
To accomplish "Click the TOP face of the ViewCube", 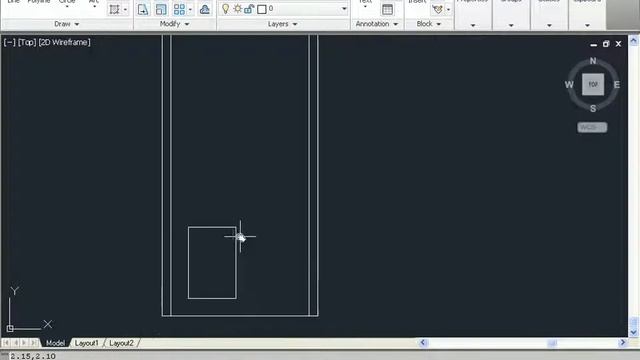I will pyautogui.click(x=593, y=84).
